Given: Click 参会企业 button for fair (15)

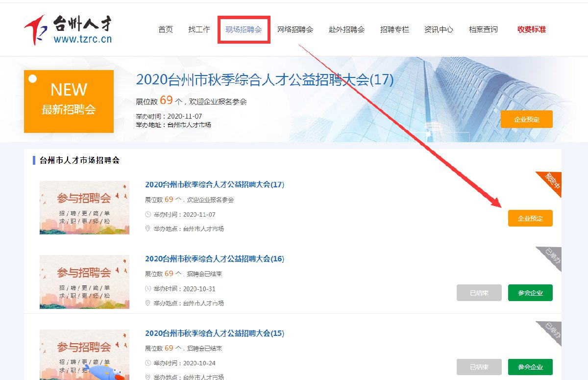Looking at the screenshot, I should [x=530, y=367].
